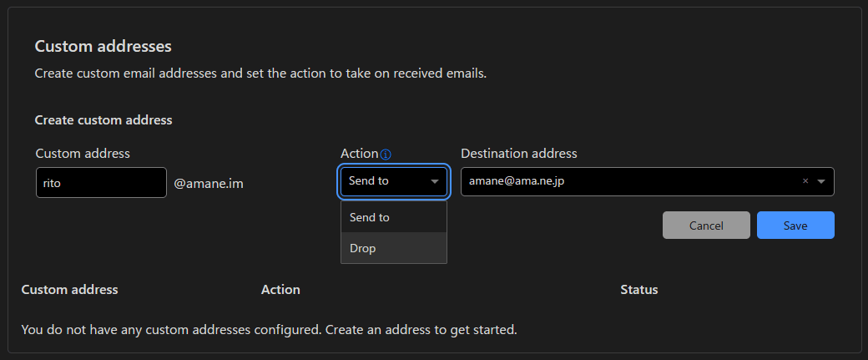This screenshot has height=360, width=868.
Task: Clear the destination address with the x icon
Action: pos(805,181)
